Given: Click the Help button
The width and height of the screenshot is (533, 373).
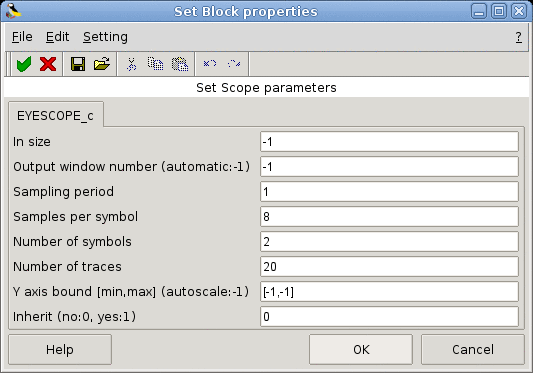Looking at the screenshot, I should (60, 350).
